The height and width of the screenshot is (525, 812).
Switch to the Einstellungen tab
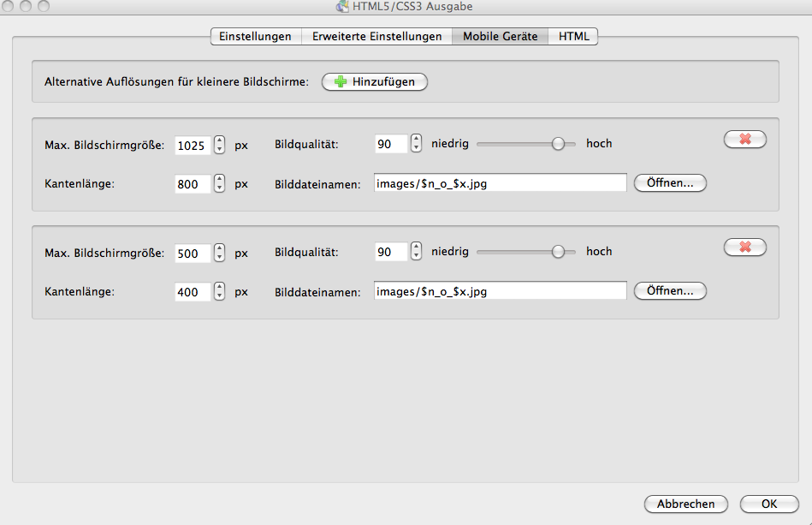pyautogui.click(x=255, y=37)
